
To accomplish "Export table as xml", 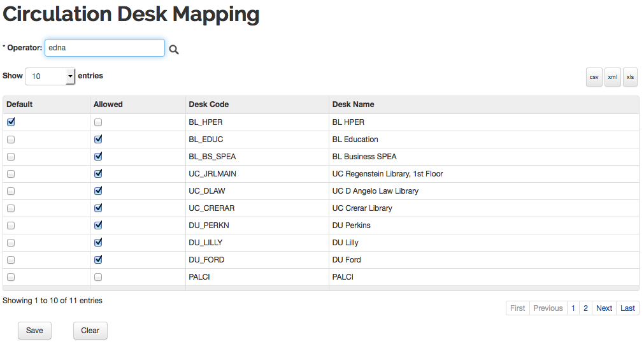I will pyautogui.click(x=612, y=77).
